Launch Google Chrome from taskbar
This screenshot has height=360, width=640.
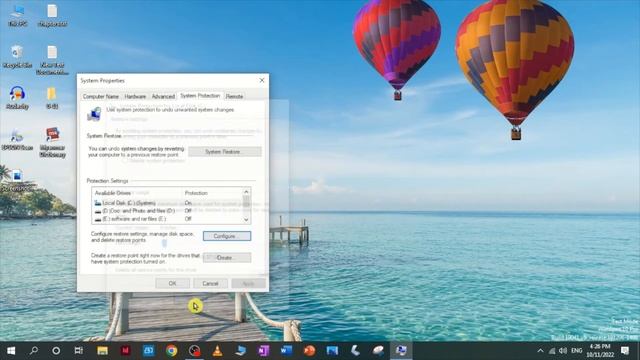click(171, 350)
